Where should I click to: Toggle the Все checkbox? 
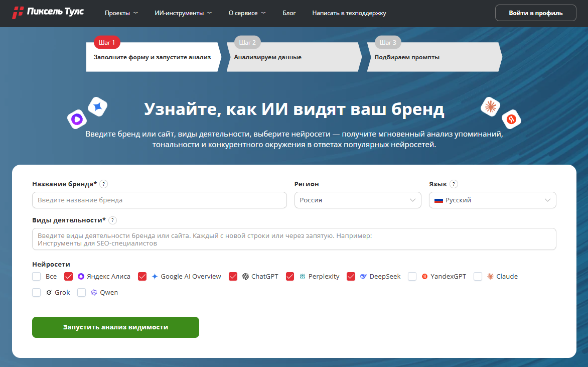37,276
